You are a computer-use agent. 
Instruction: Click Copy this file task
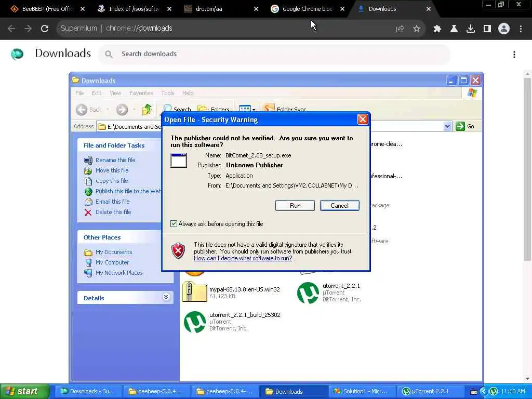112,181
